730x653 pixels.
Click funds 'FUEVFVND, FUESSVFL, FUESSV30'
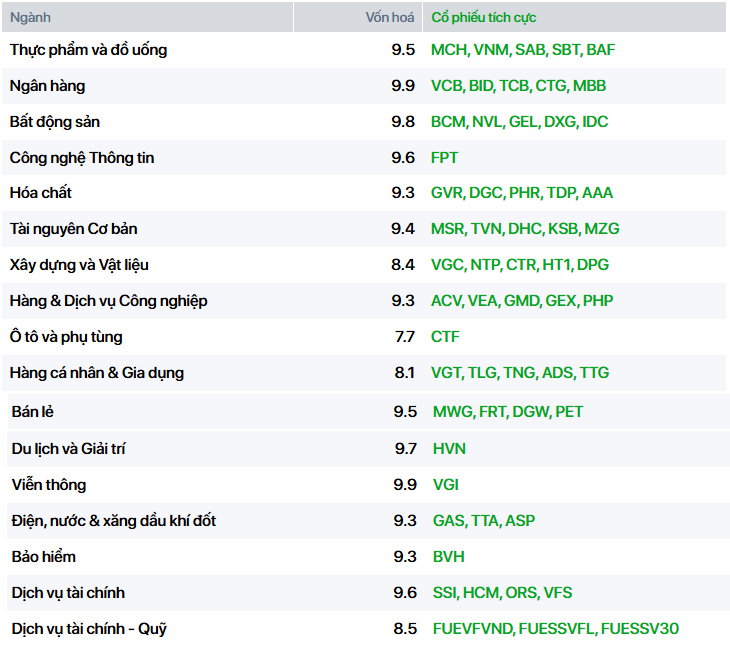[555, 629]
